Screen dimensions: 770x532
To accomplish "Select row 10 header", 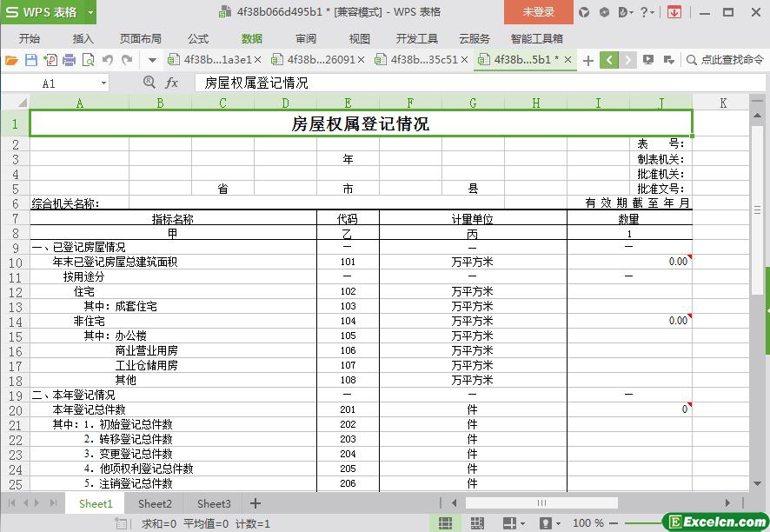I will (x=15, y=263).
